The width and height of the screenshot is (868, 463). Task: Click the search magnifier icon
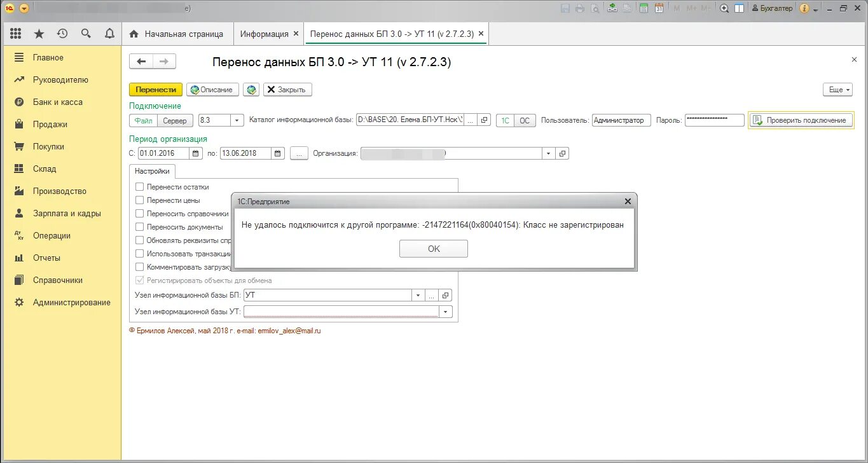(x=86, y=34)
